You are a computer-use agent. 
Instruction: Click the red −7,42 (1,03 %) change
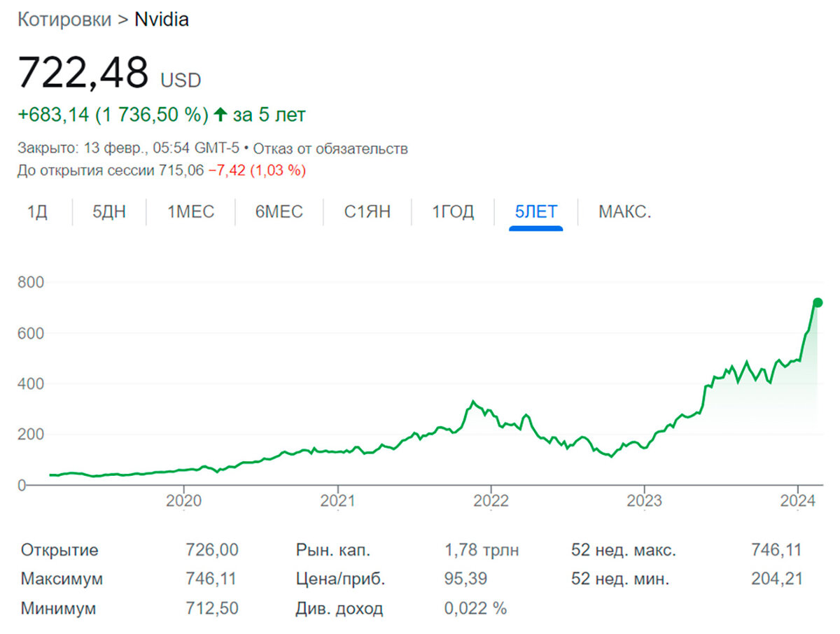[257, 170]
